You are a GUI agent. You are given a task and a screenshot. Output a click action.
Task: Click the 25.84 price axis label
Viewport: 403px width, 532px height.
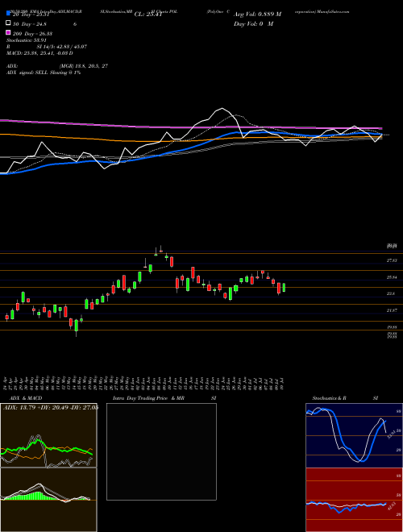click(x=392, y=277)
